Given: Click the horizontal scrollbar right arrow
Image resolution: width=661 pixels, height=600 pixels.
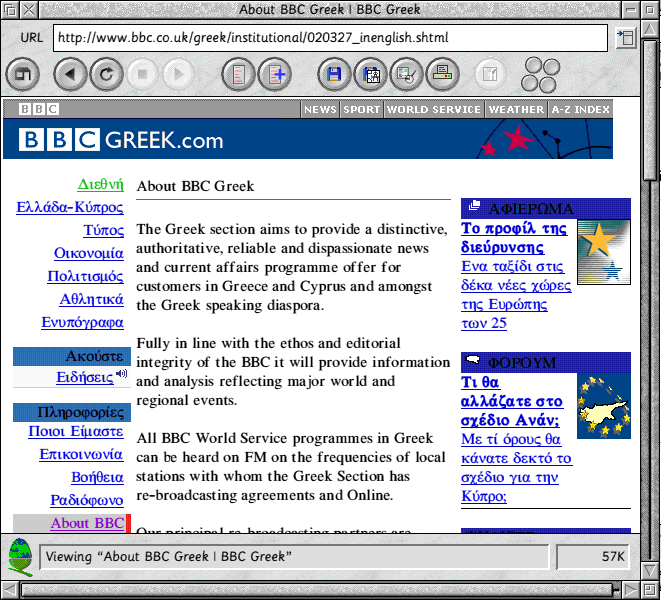Looking at the screenshot, I should (x=631, y=590).
